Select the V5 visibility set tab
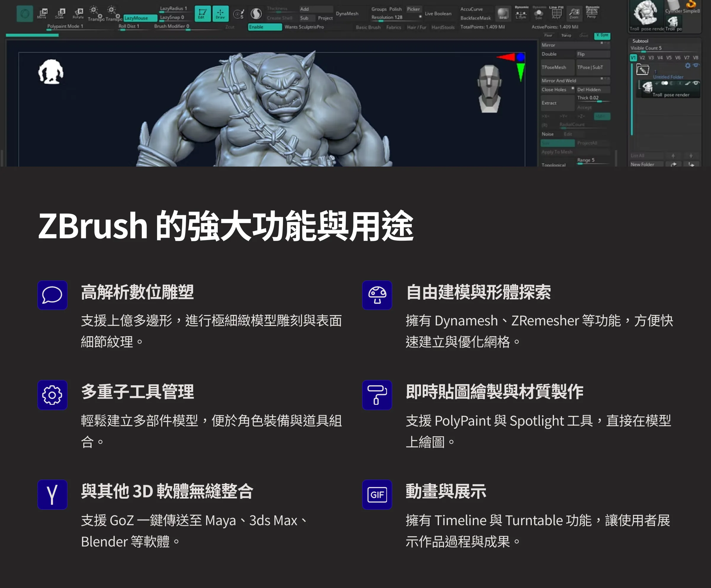The height and width of the screenshot is (588, 711). point(669,57)
